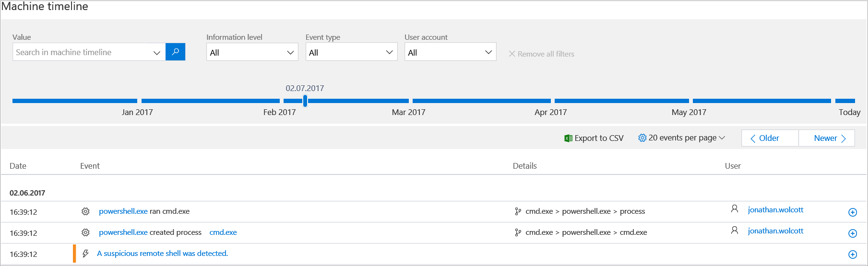
Task: Open the cmd.exe link in created process event
Action: point(223,232)
